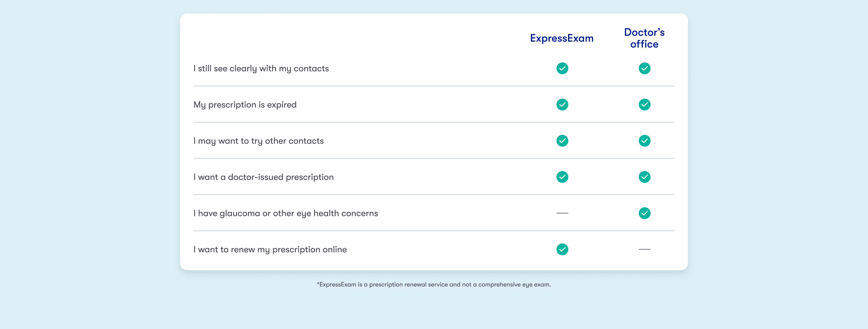
Task: Click 'I may want to try other contacts'
Action: 258,141
